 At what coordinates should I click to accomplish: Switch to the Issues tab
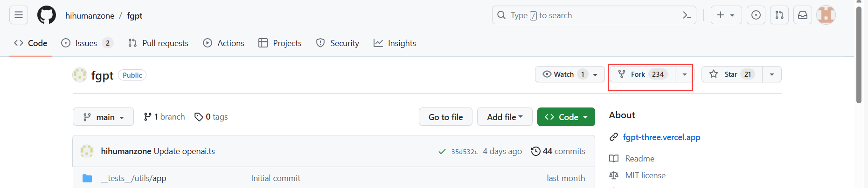click(87, 43)
